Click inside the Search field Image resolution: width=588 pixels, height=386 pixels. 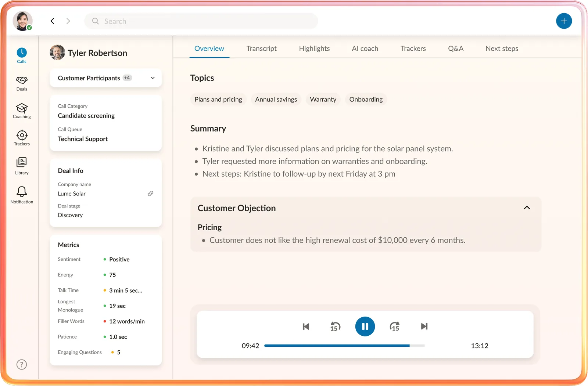click(201, 21)
